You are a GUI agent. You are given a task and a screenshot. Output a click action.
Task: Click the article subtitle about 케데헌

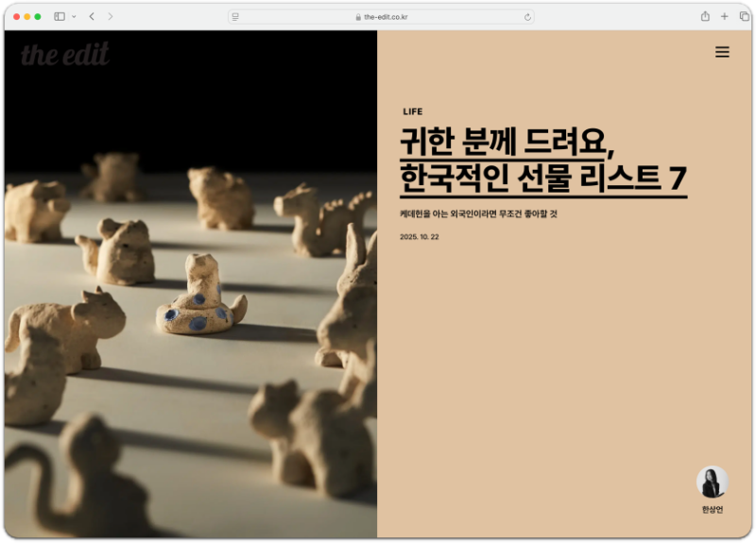[478, 214]
